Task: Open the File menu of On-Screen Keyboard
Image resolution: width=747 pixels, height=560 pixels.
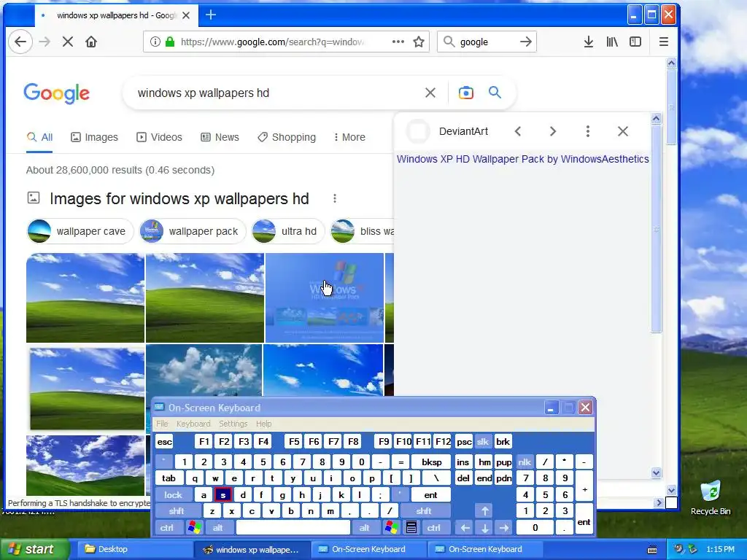Action: tap(163, 424)
